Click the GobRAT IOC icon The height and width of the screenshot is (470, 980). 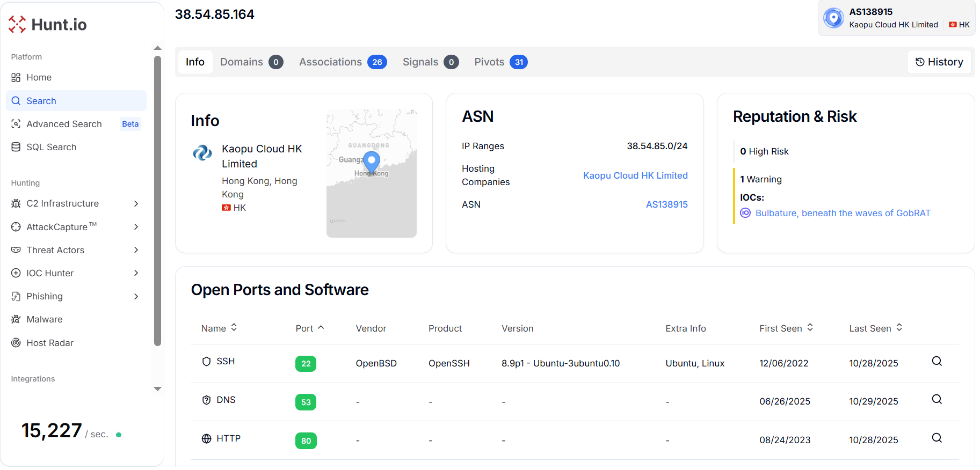[x=745, y=213]
